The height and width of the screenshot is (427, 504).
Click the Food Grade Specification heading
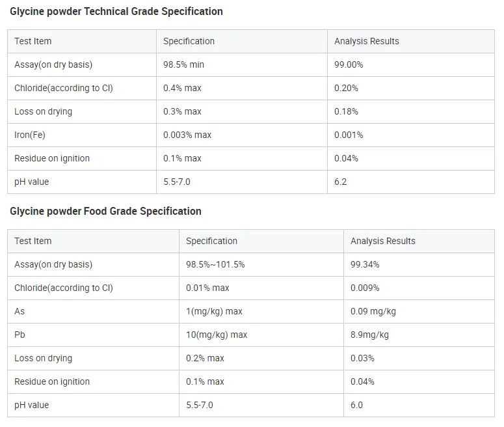[x=105, y=212]
